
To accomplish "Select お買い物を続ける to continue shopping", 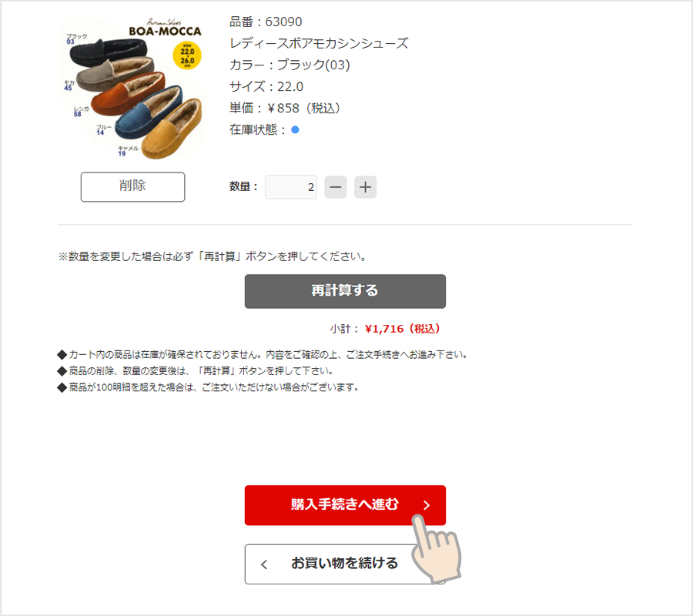I will point(345,564).
